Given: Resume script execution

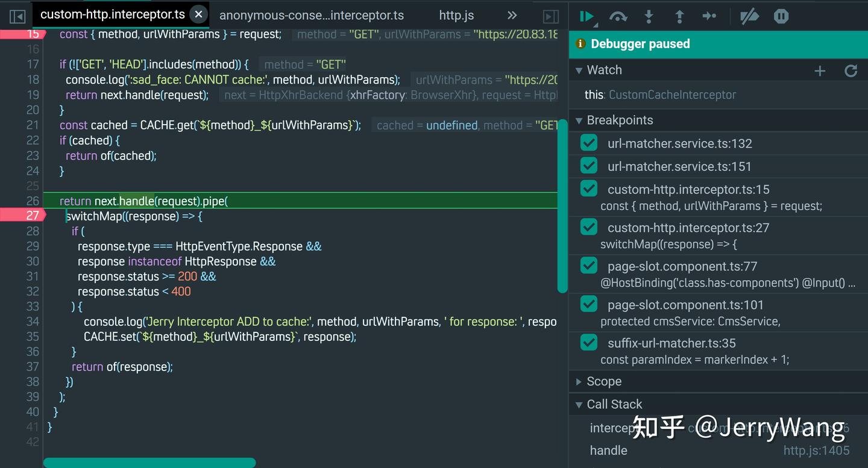Looking at the screenshot, I should (x=588, y=17).
